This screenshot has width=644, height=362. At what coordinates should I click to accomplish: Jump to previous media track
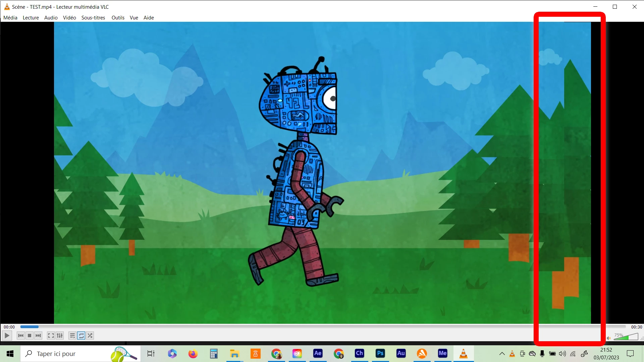20,336
